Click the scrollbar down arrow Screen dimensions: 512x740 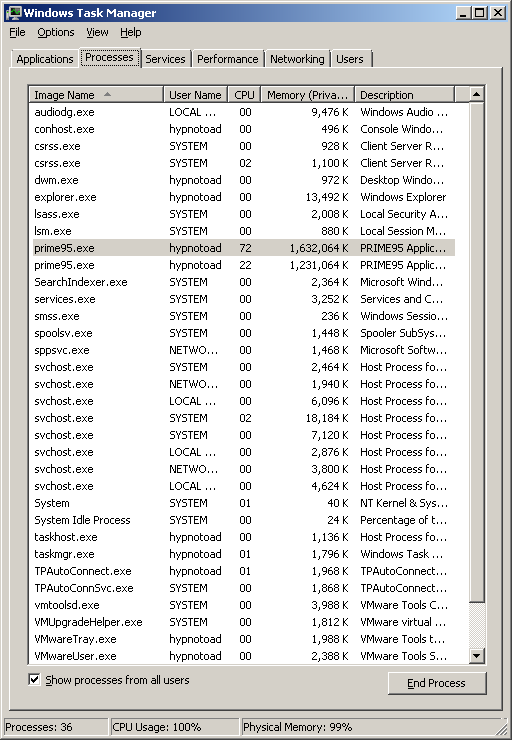coord(477,656)
